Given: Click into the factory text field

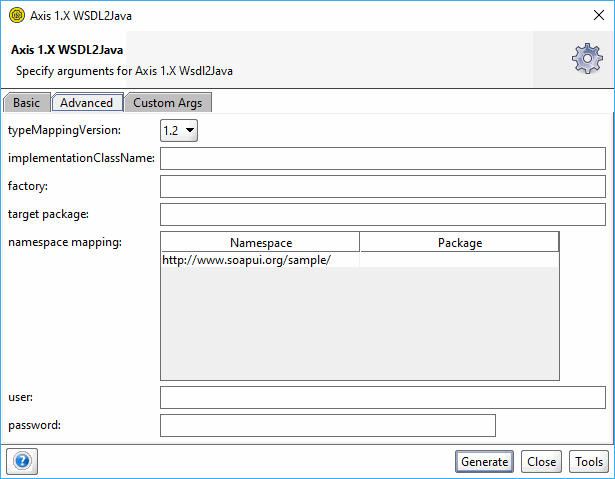Looking at the screenshot, I should [383, 186].
